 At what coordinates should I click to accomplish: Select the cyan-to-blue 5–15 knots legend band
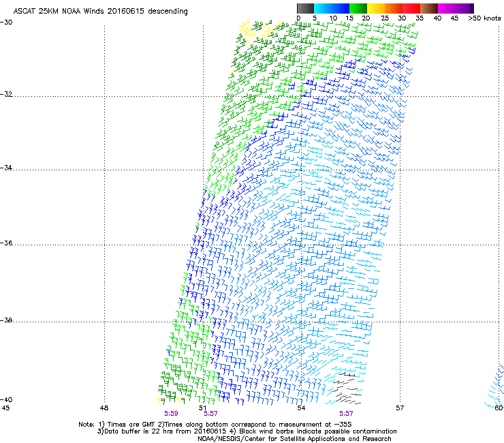[x=332, y=8]
